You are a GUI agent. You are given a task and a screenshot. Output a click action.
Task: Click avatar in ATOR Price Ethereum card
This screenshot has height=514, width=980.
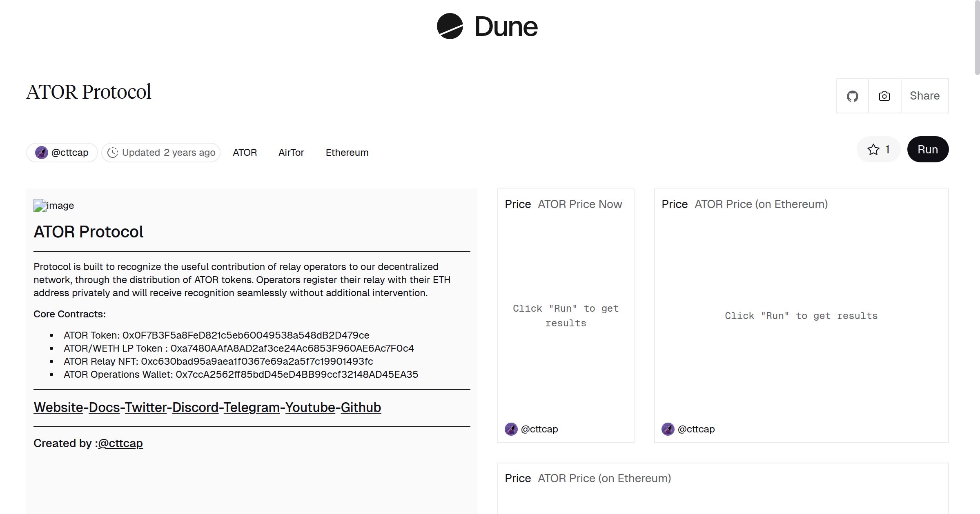[668, 429]
